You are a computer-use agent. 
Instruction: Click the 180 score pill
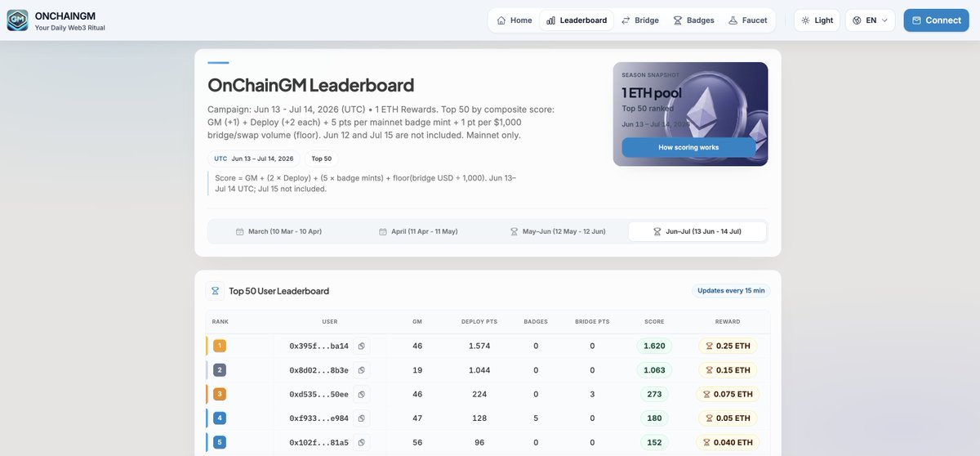click(654, 418)
